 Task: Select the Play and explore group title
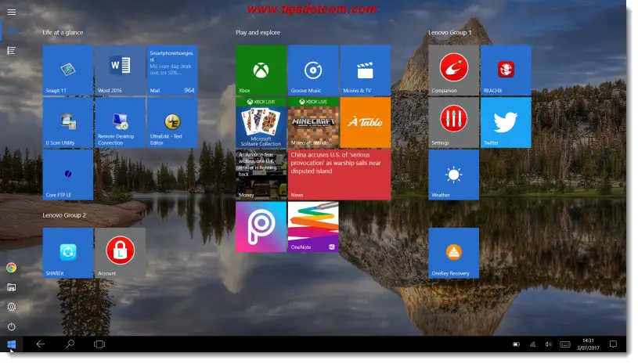click(258, 33)
